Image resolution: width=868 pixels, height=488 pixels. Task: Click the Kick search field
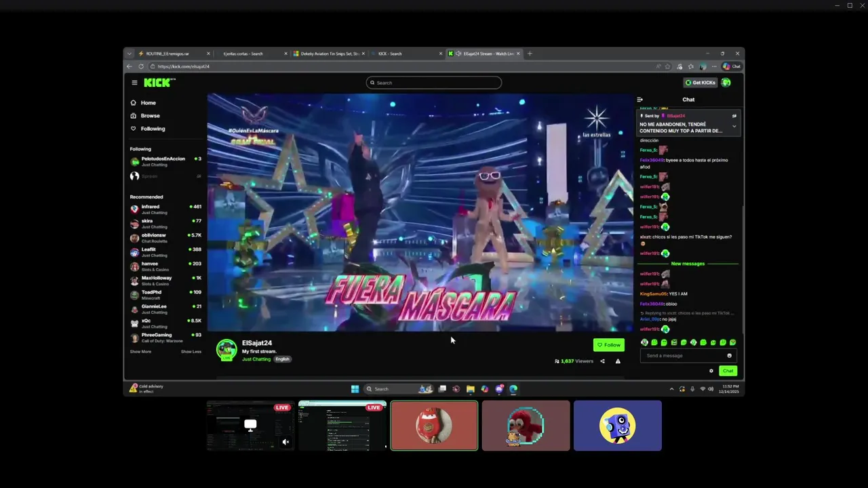pyautogui.click(x=434, y=83)
